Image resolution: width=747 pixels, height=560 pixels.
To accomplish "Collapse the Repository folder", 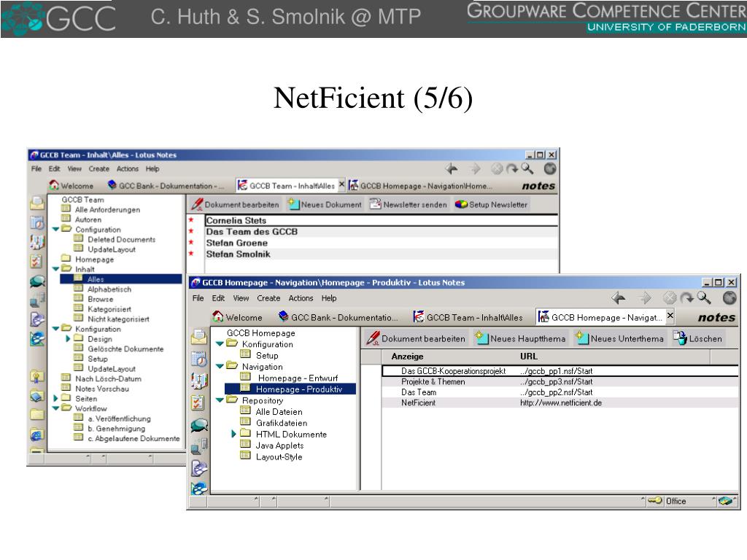I will [x=220, y=400].
